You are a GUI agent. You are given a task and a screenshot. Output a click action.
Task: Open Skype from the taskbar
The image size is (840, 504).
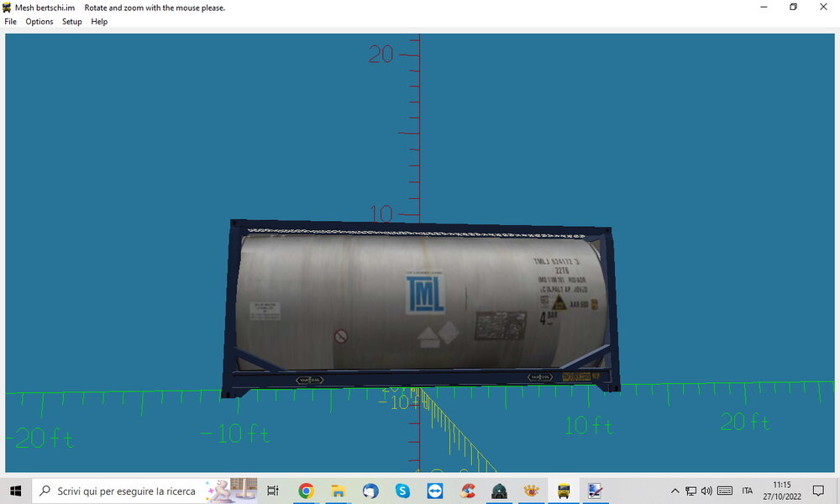[x=402, y=491]
